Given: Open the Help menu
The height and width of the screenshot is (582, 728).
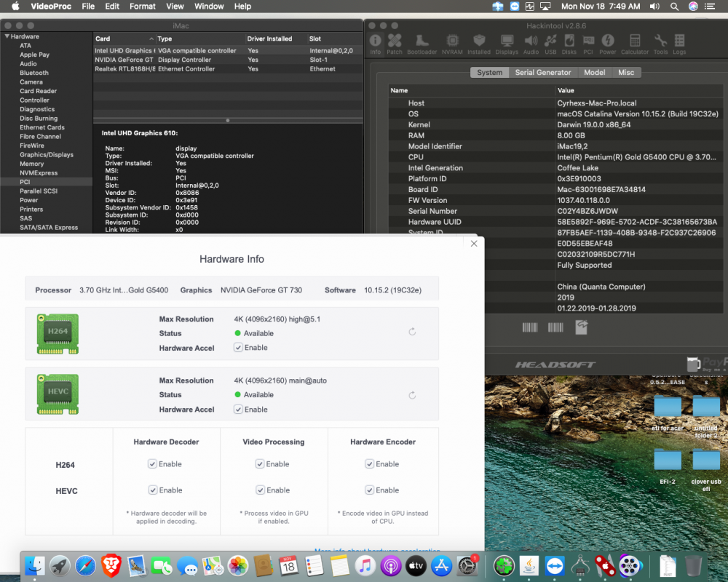Looking at the screenshot, I should [242, 7].
